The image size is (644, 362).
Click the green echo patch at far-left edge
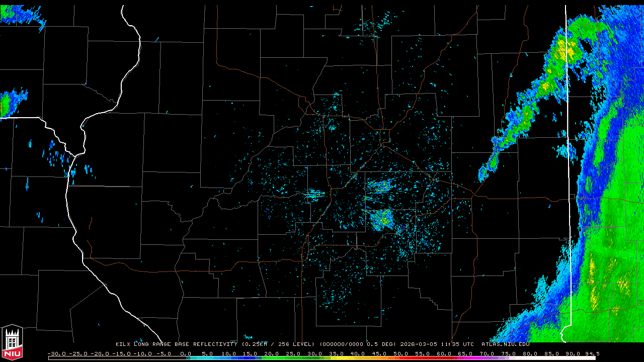7,105
